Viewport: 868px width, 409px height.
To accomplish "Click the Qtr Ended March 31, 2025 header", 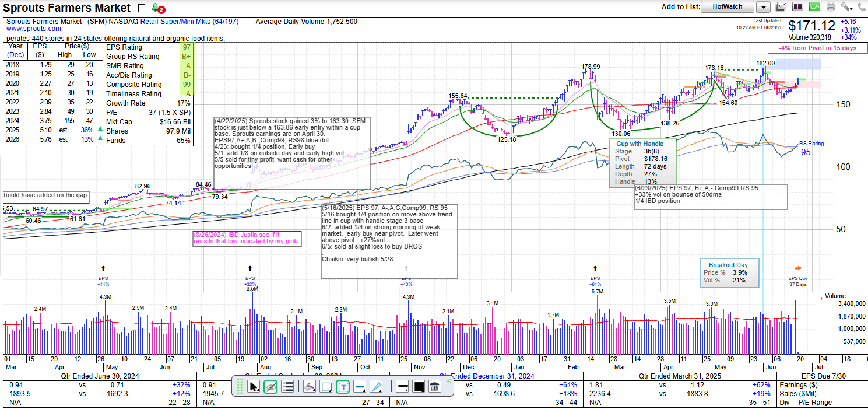I will click(679, 376).
